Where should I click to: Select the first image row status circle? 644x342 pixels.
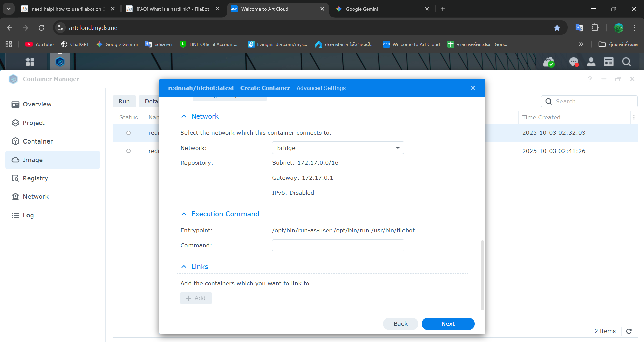point(128,133)
